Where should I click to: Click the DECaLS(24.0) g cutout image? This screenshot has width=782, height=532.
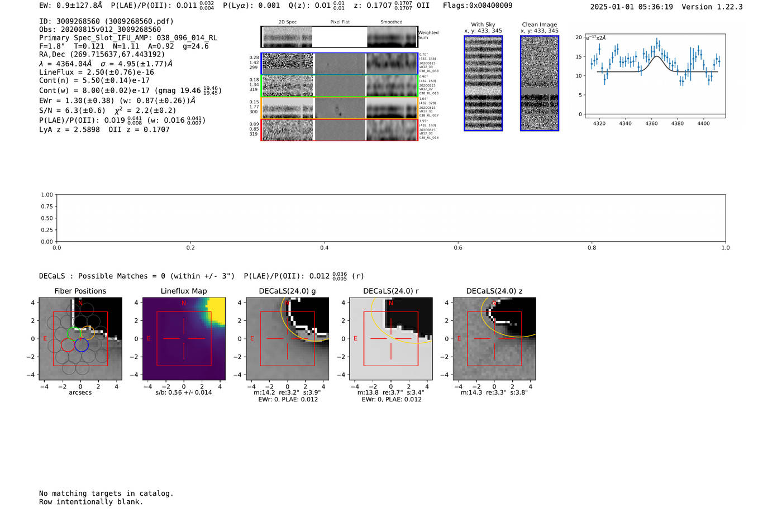click(x=288, y=339)
